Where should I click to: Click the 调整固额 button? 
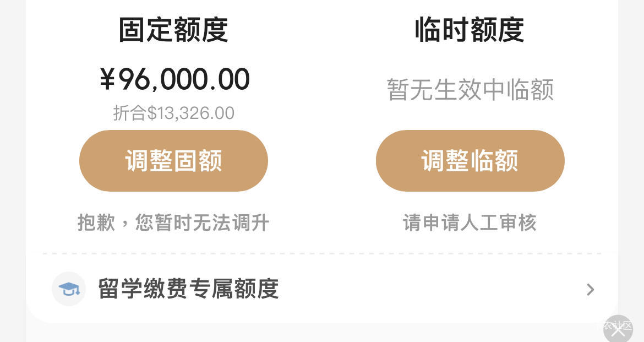[x=173, y=161]
